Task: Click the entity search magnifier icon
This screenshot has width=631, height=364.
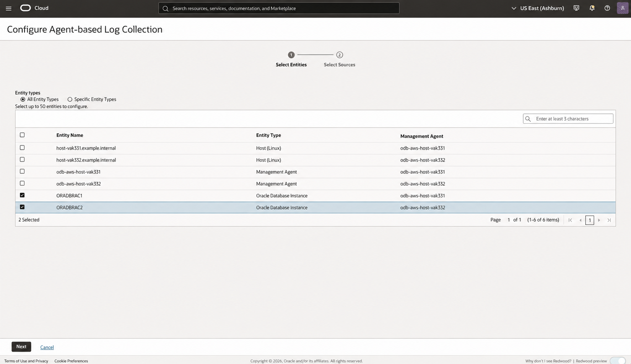Action: [x=528, y=119]
